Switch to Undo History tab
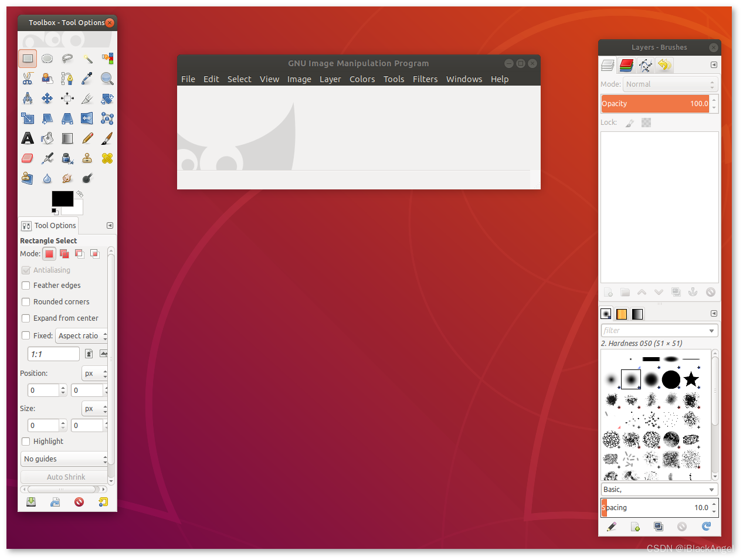This screenshot has width=743, height=560. point(664,65)
